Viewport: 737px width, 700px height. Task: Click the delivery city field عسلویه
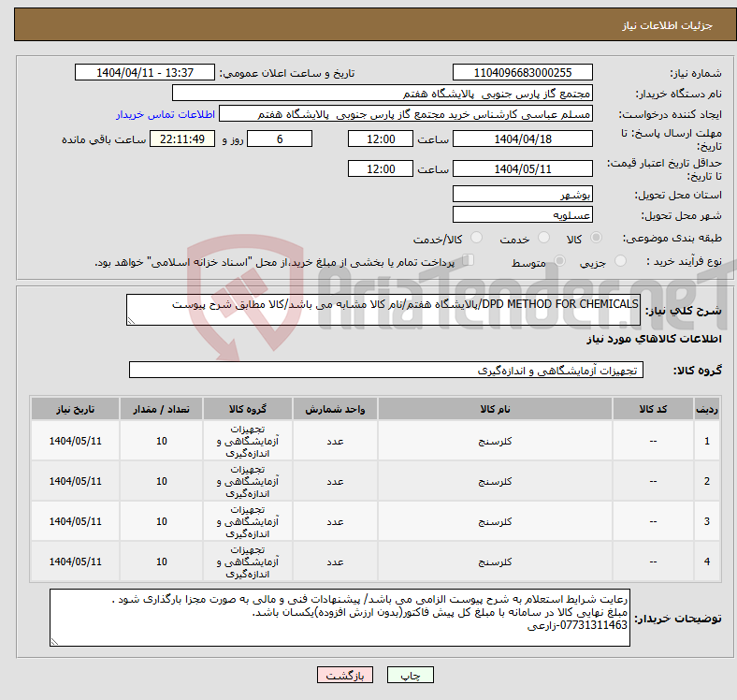[522, 214]
